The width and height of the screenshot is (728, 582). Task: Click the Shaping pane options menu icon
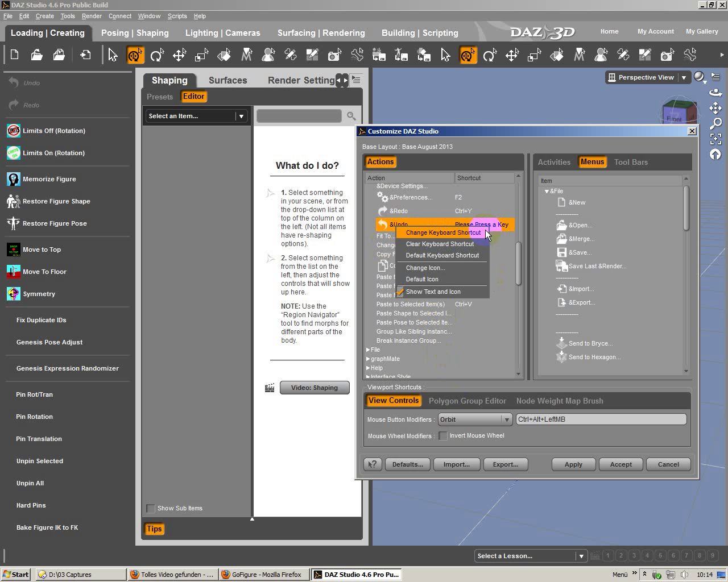point(357,80)
